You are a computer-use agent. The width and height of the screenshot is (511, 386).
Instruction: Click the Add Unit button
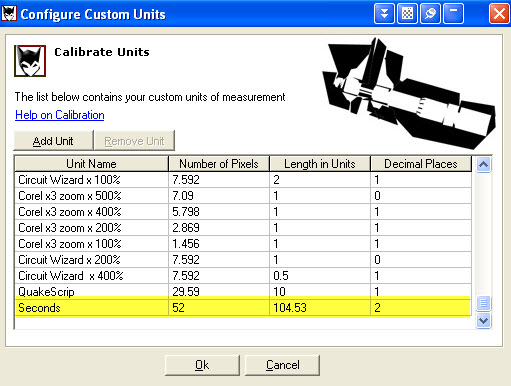pyautogui.click(x=53, y=141)
